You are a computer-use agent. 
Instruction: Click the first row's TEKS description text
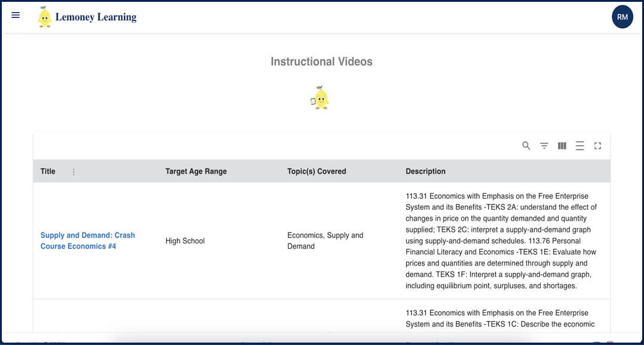pyautogui.click(x=501, y=240)
